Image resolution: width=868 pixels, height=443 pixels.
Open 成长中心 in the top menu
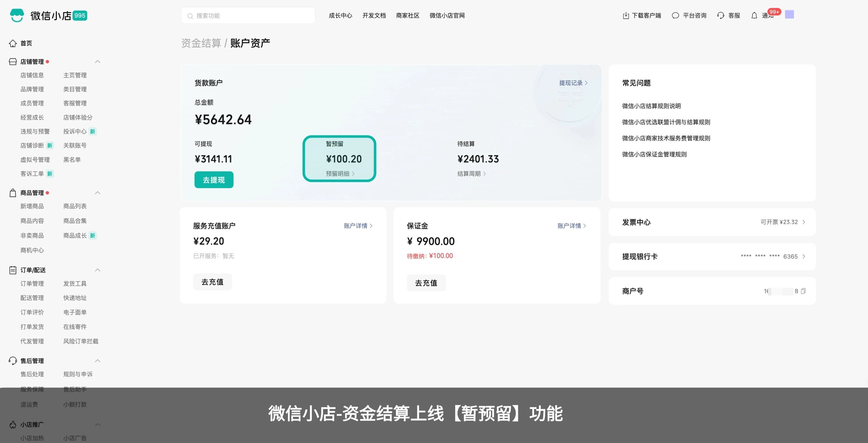coord(340,16)
